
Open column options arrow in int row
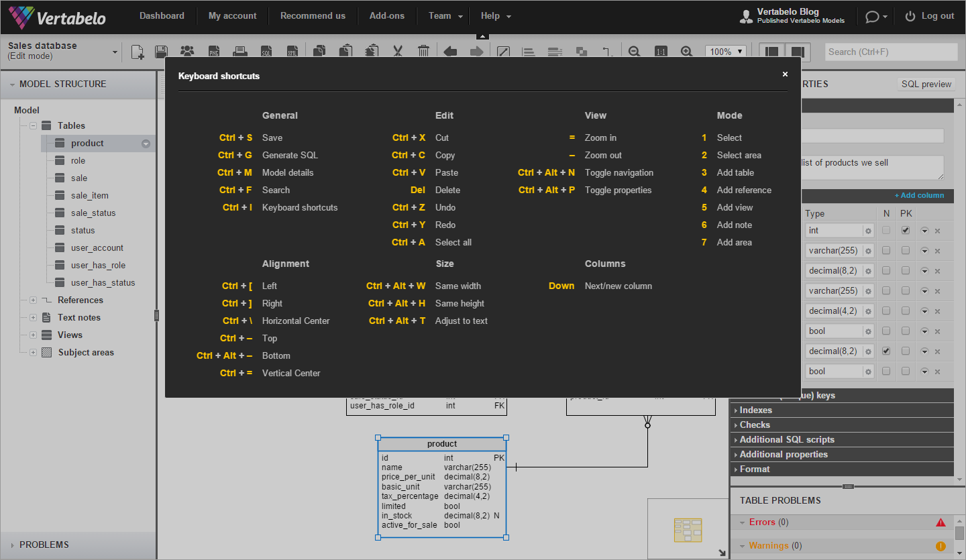924,231
